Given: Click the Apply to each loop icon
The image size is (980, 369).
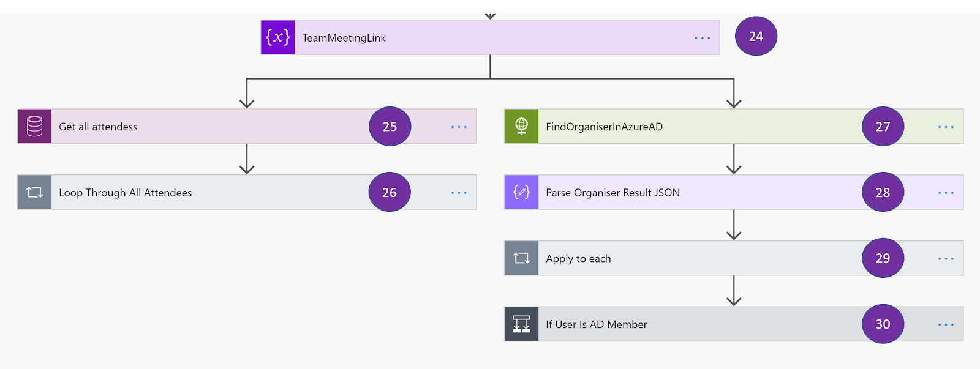Looking at the screenshot, I should [521, 258].
